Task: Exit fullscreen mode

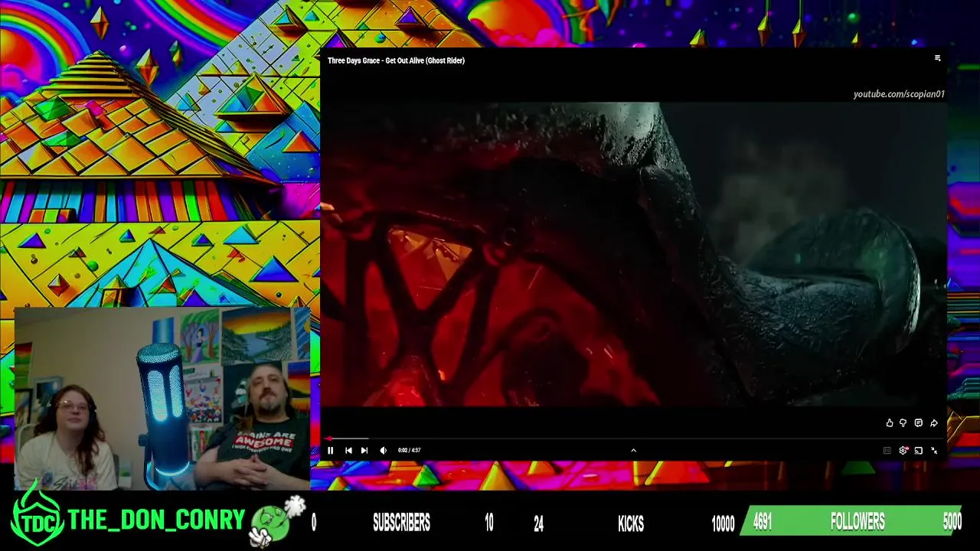Action: (934, 451)
